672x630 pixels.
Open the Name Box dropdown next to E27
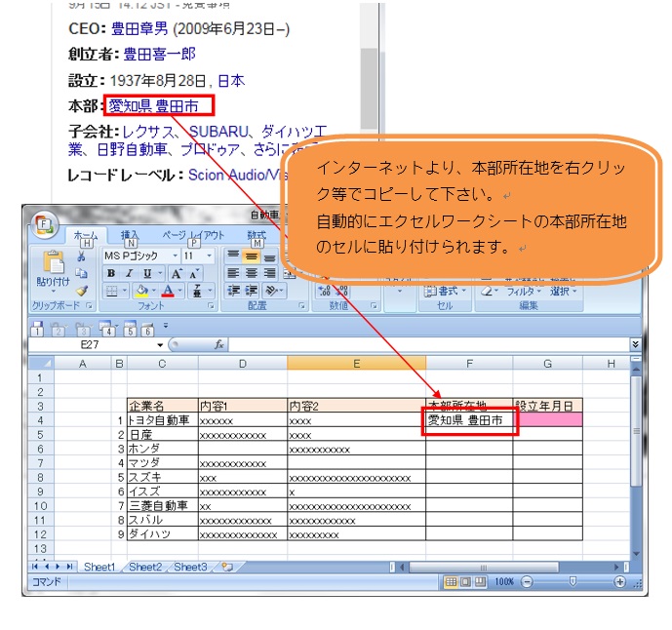pos(160,345)
